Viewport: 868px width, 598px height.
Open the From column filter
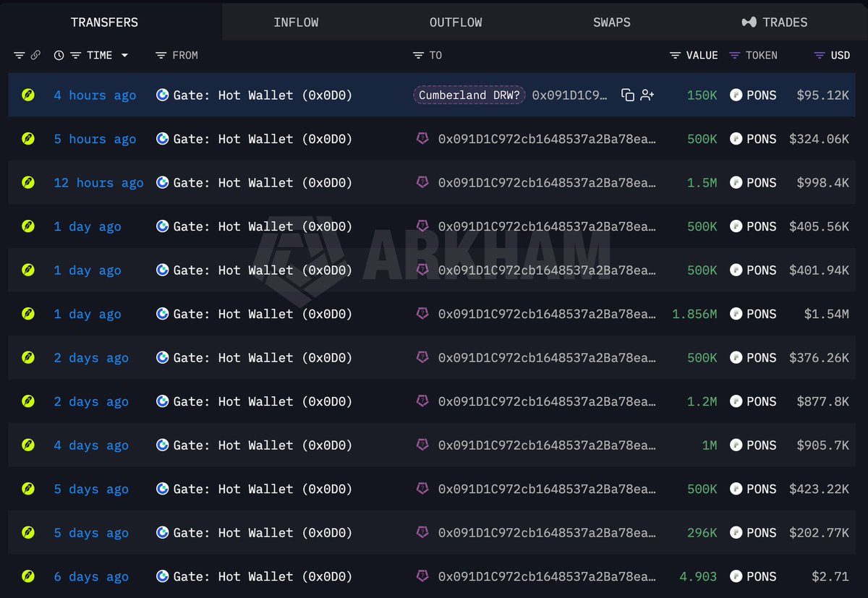[x=161, y=55]
